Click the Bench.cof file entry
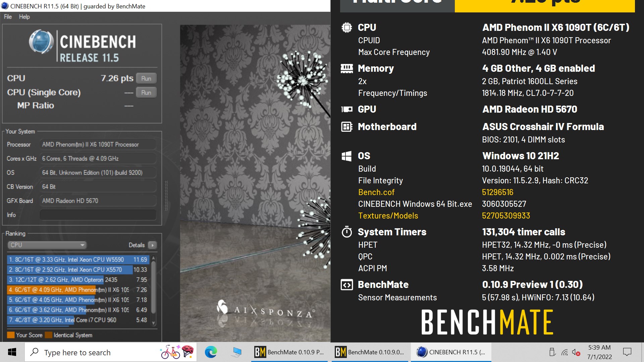 [x=376, y=192]
